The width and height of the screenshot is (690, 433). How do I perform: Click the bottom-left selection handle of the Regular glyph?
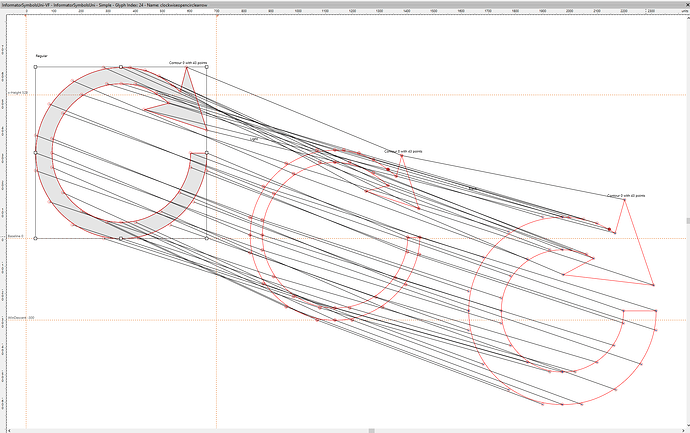[x=36, y=239]
